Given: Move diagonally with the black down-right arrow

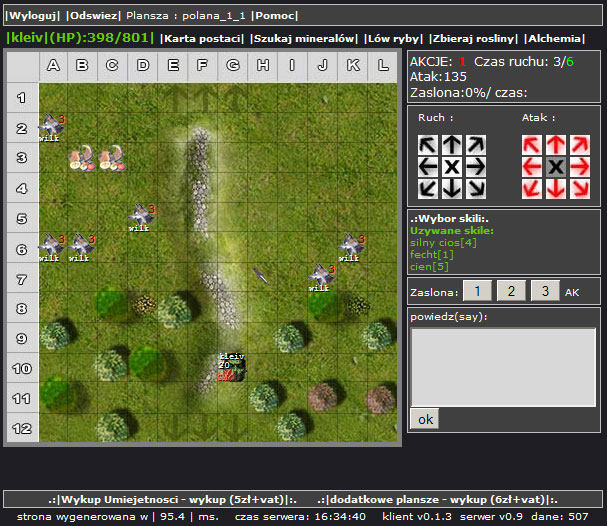Looking at the screenshot, I should click(475, 187).
